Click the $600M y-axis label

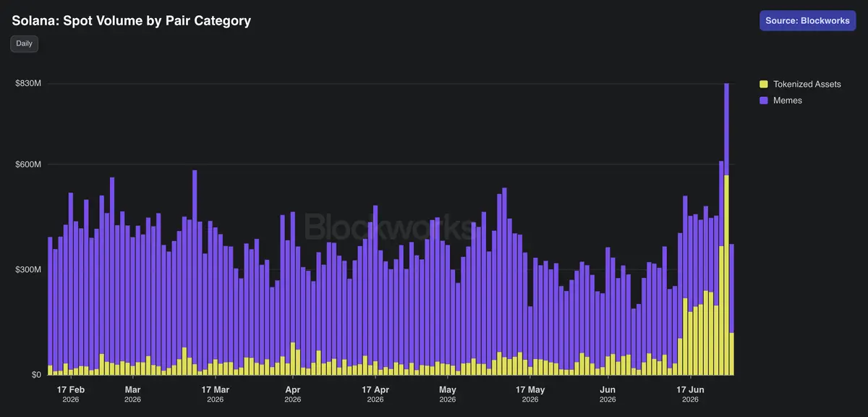[x=27, y=164]
